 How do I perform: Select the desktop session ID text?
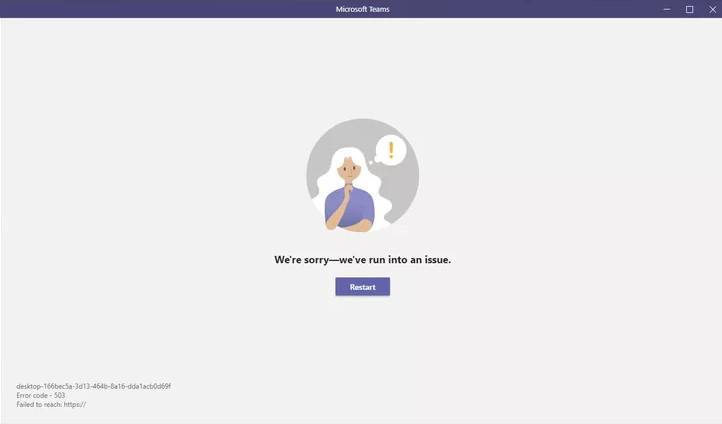[x=93, y=386]
